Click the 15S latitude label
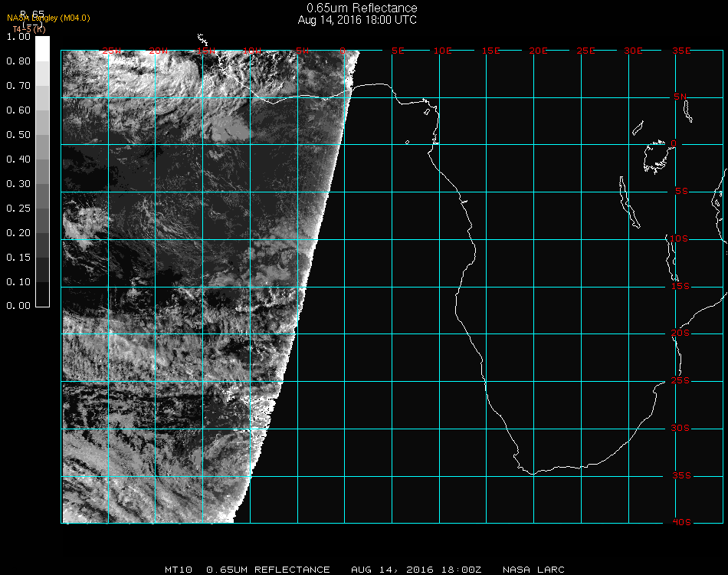The image size is (728, 575). click(680, 286)
